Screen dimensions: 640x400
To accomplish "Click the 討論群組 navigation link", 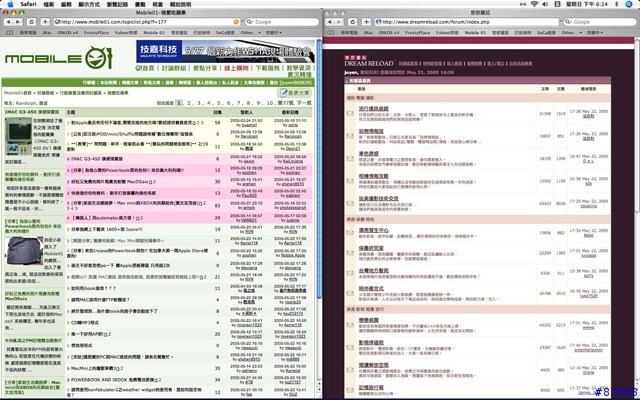I will (x=174, y=68).
